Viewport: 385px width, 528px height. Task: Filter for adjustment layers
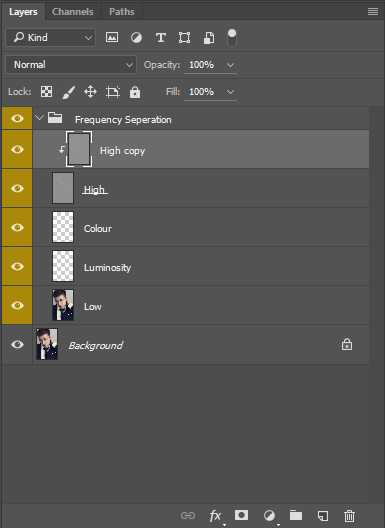(x=136, y=38)
